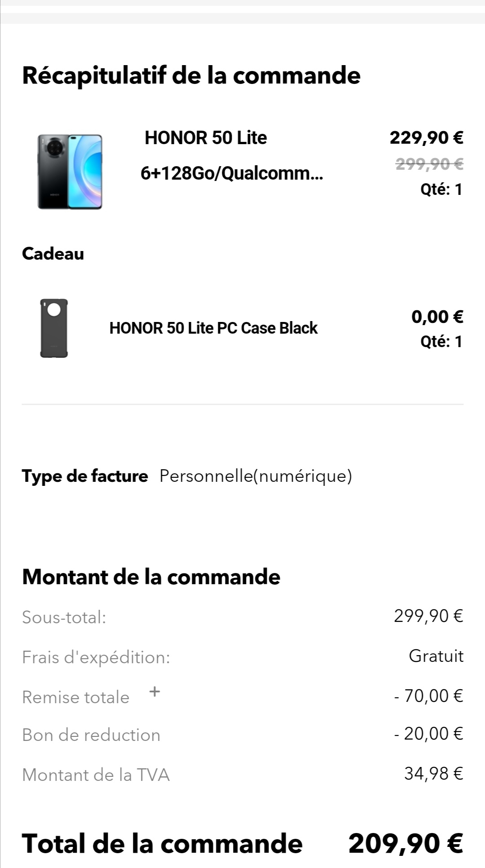The height and width of the screenshot is (868, 485).
Task: Click the 0,00 € gift price
Action: [437, 317]
